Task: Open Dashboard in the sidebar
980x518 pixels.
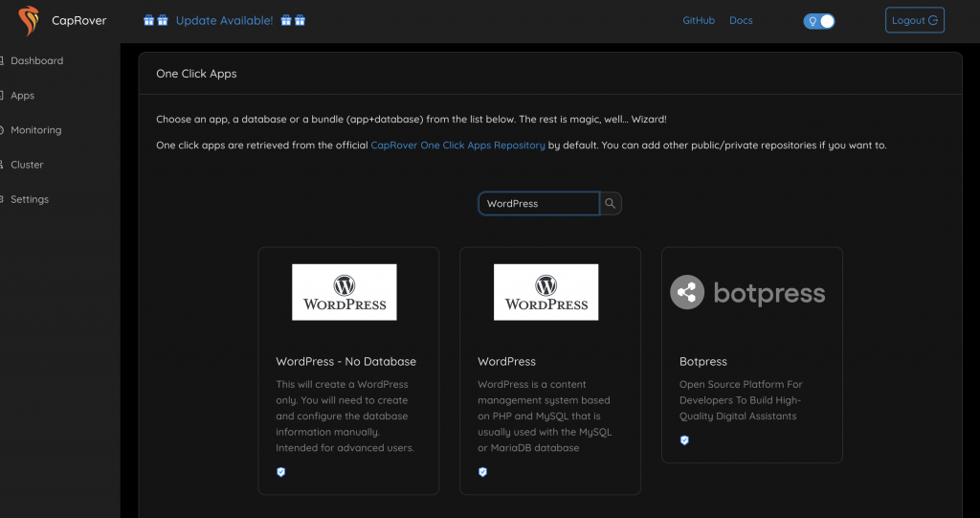Action: tap(37, 60)
